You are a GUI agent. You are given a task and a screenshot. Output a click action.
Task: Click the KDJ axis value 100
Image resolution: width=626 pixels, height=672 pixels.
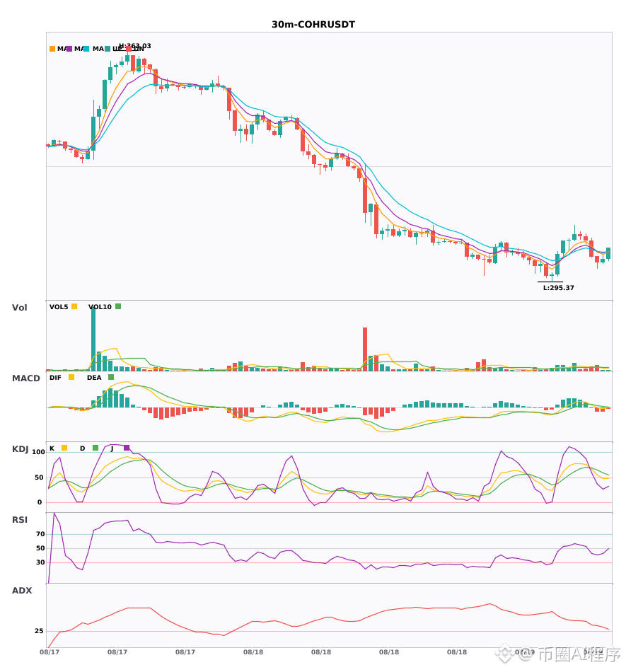pyautogui.click(x=39, y=452)
